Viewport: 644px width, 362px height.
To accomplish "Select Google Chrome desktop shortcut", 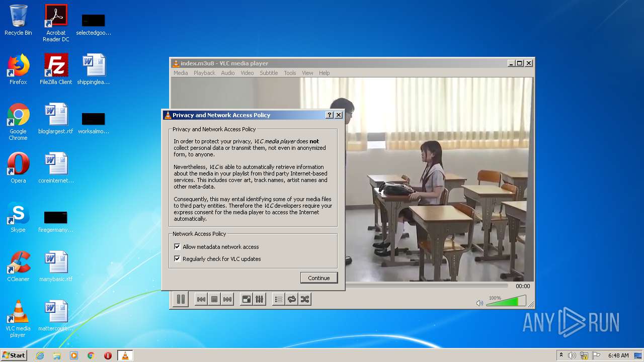I will click(x=18, y=122).
